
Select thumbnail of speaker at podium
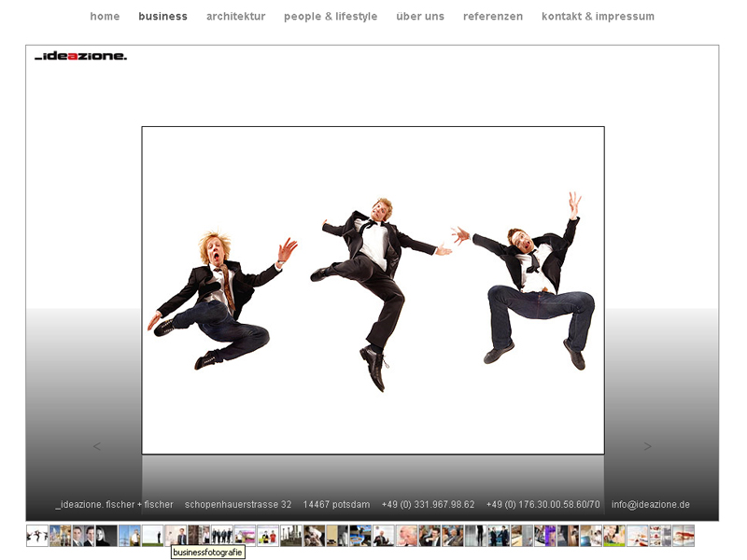384,536
